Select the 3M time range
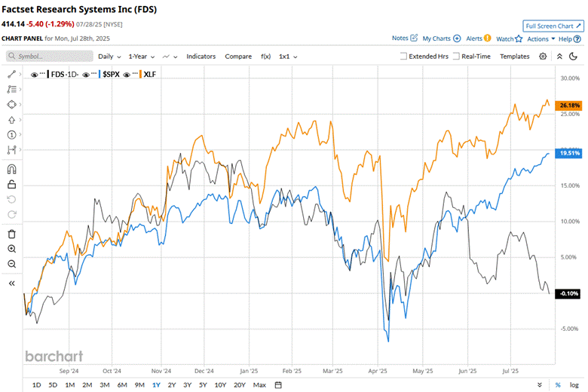The width and height of the screenshot is (588, 392). (x=105, y=385)
